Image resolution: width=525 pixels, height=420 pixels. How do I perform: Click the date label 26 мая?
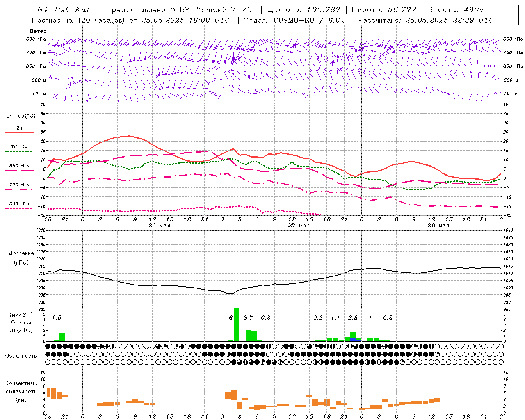click(159, 226)
